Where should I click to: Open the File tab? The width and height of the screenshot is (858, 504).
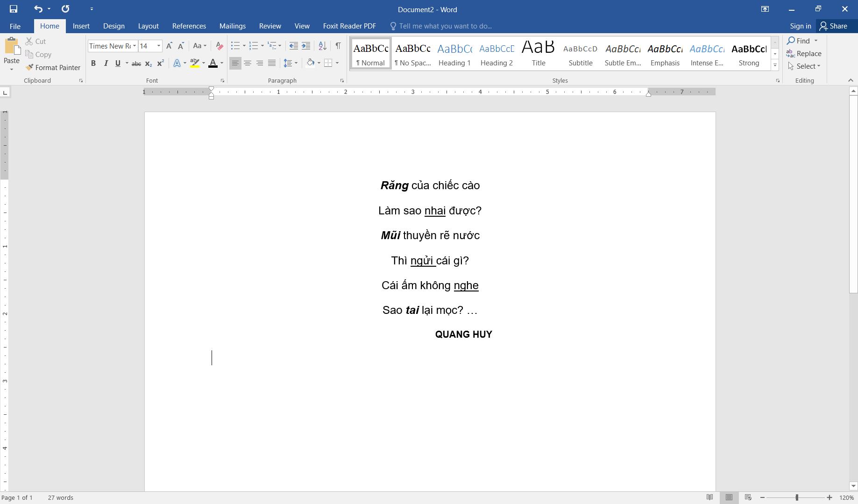15,26
